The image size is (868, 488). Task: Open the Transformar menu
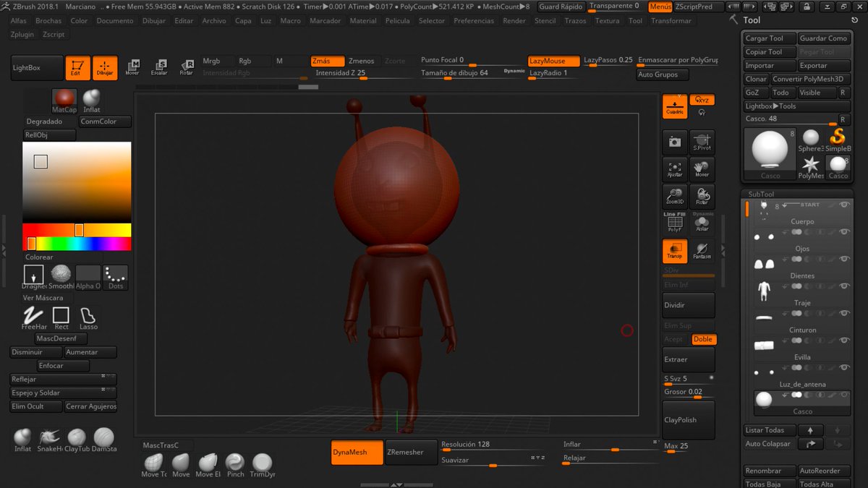pyautogui.click(x=671, y=21)
